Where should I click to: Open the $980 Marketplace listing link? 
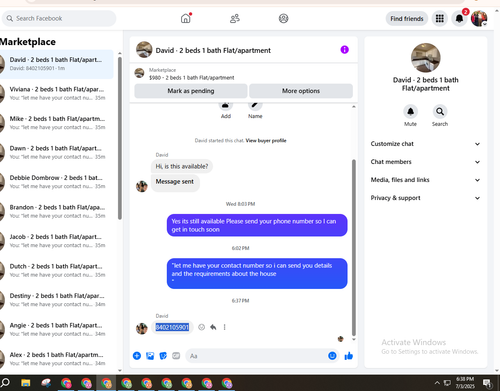pos(191,78)
